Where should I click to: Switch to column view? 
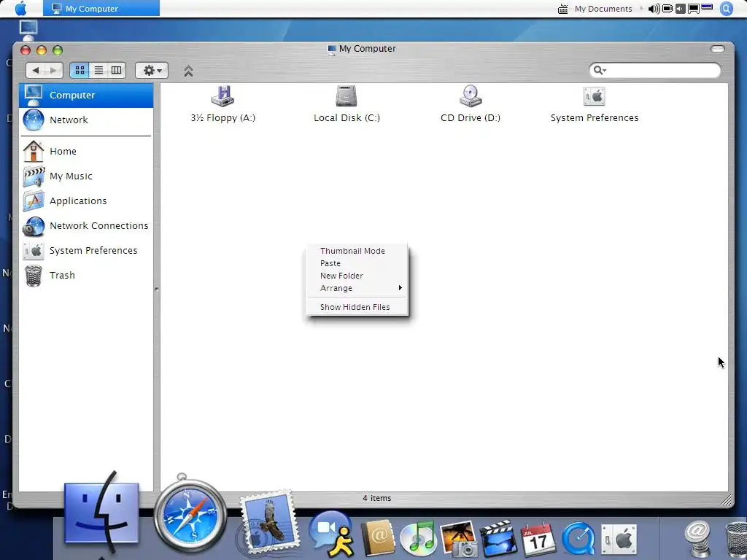(117, 71)
